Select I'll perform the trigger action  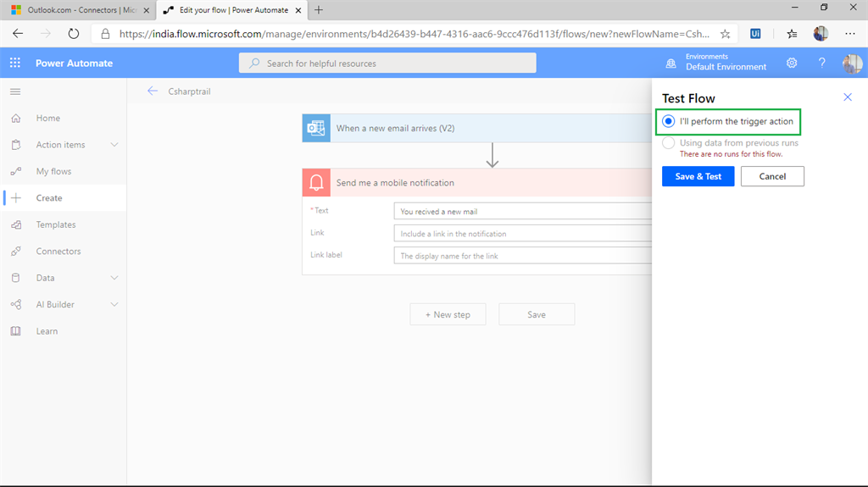(x=668, y=121)
